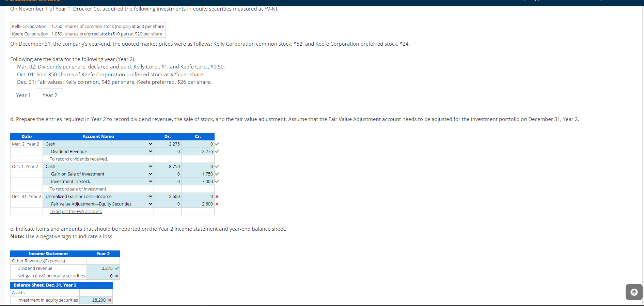Open the Oct. 1 Cash account dropdown
This screenshot has width=644, height=306.
(98, 167)
